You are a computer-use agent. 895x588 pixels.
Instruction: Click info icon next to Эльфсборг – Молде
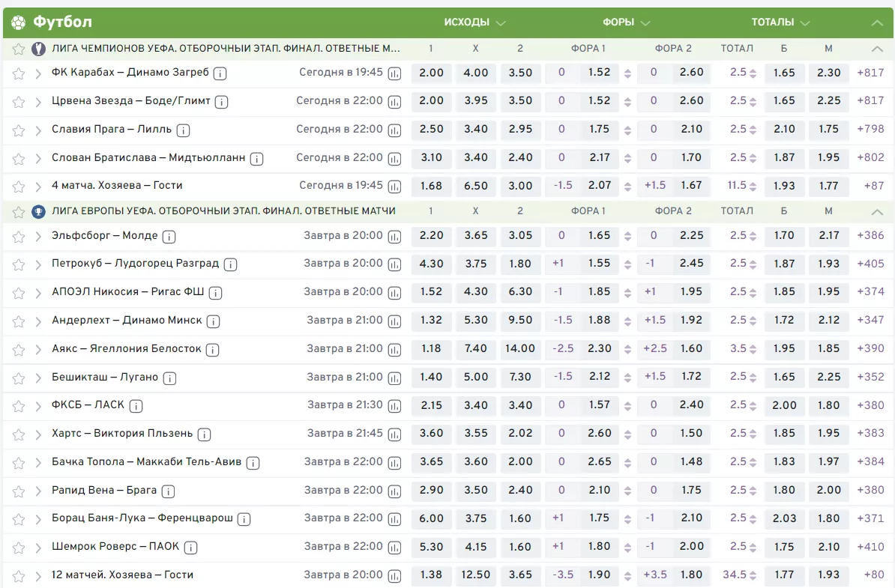[169, 237]
